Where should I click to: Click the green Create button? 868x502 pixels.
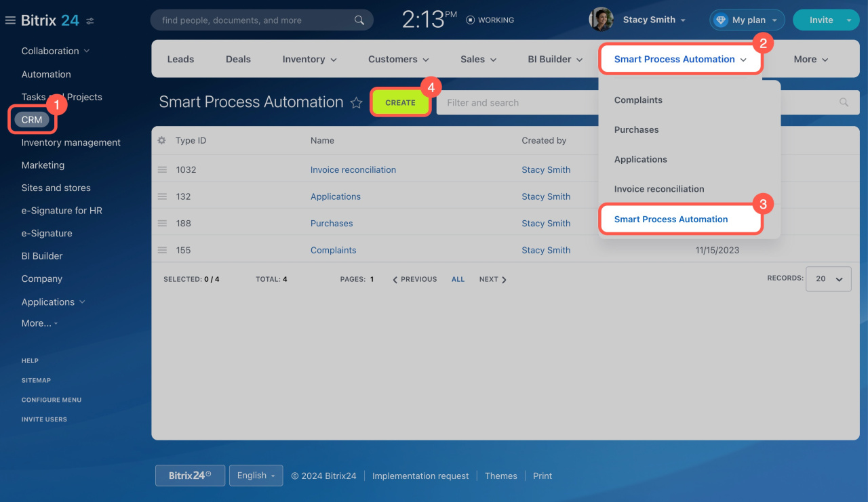(400, 102)
